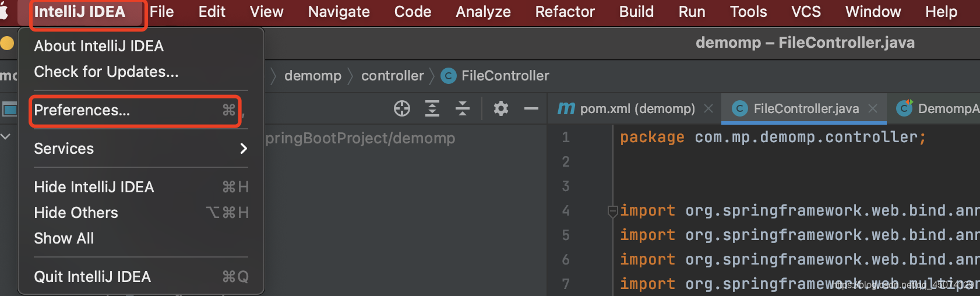Click the controller breadcrumb
This screenshot has width=980, height=296.
392,76
